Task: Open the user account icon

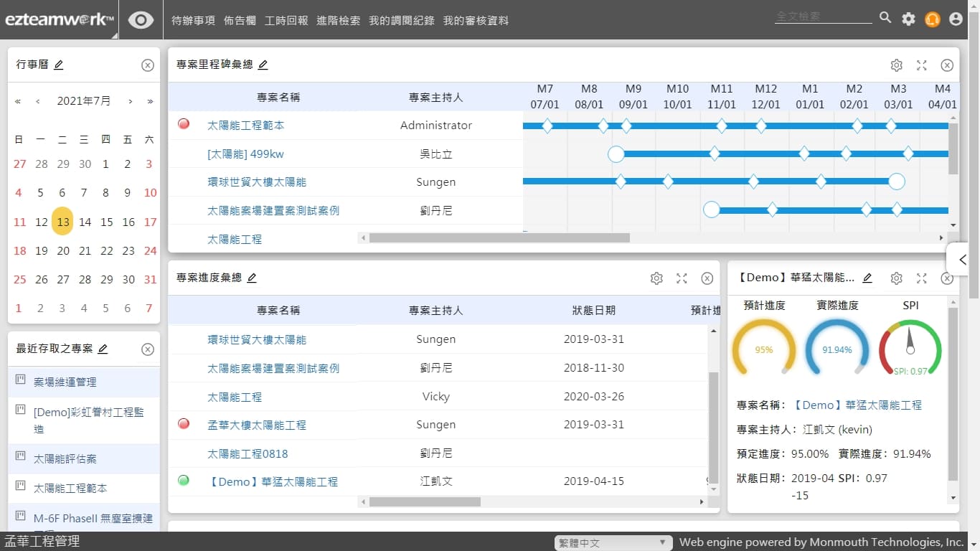Action: (x=956, y=19)
